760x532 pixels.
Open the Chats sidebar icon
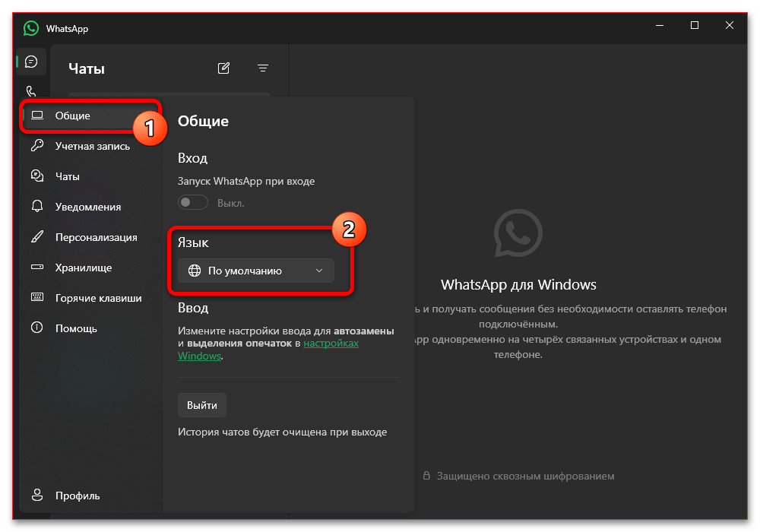point(31,62)
